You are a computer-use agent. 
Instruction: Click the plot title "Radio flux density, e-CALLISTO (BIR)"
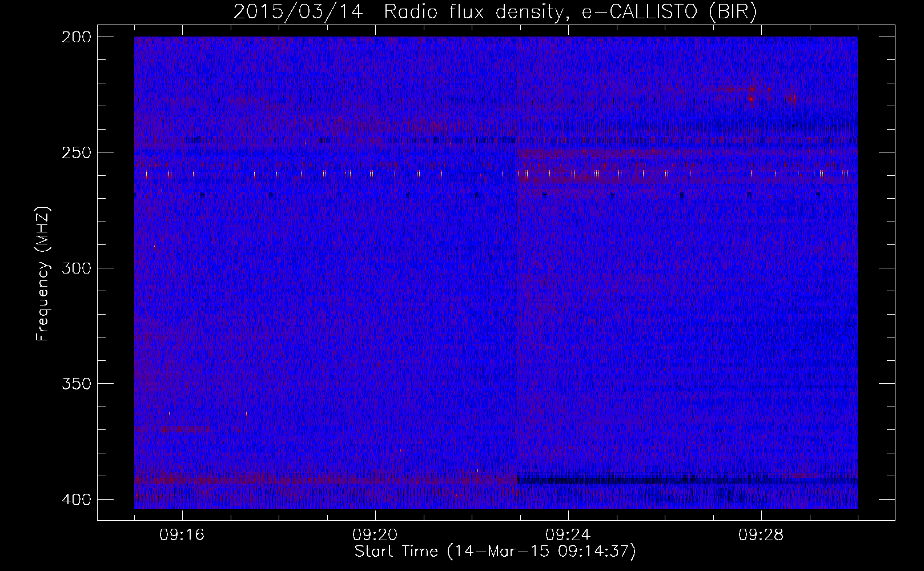click(x=570, y=11)
